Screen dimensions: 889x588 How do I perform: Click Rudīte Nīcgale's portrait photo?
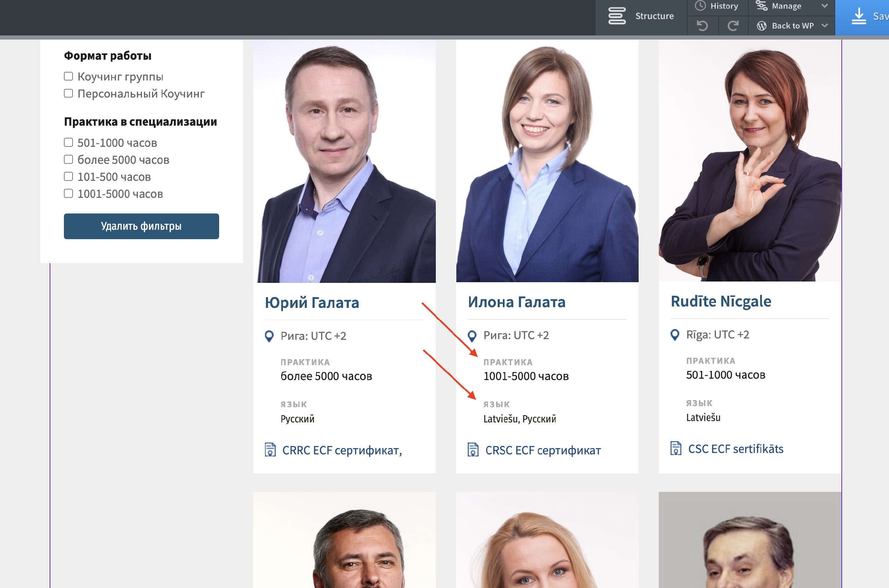tap(750, 160)
